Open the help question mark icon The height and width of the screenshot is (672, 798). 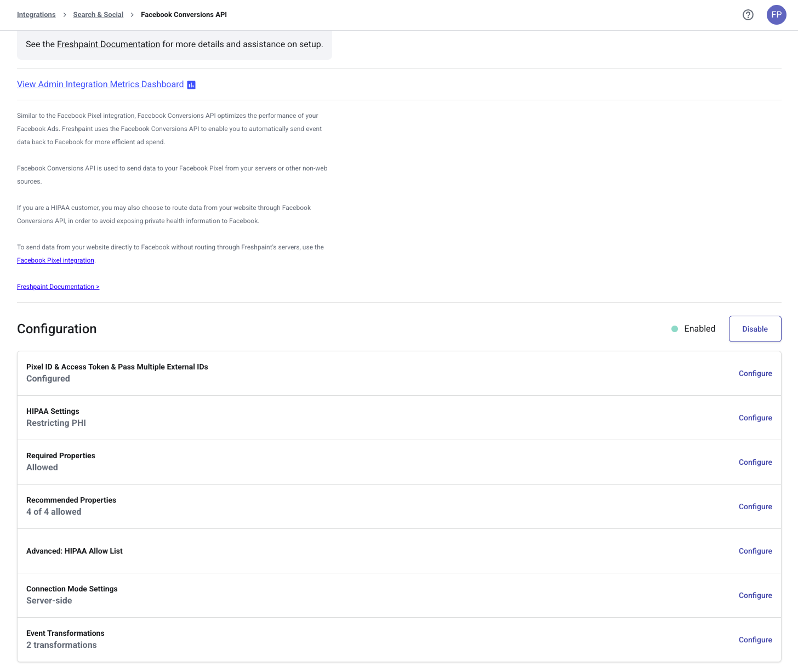[748, 15]
